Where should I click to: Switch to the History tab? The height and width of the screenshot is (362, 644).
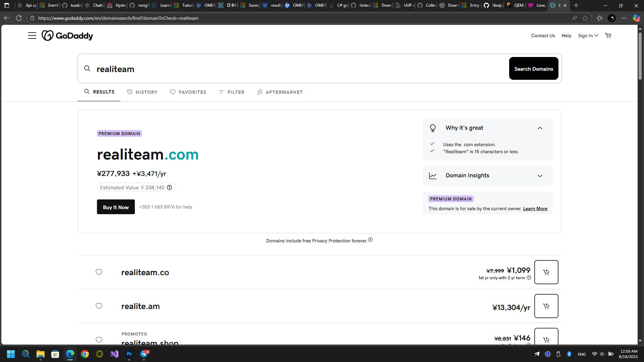[x=142, y=92]
